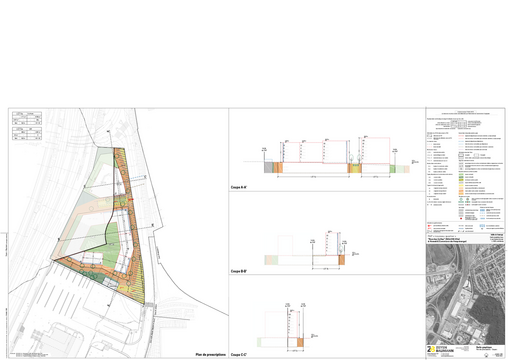Pick the blue hatched swatch in legend
Image resolution: width=508 pixels, height=360 pixels.
click(482, 211)
